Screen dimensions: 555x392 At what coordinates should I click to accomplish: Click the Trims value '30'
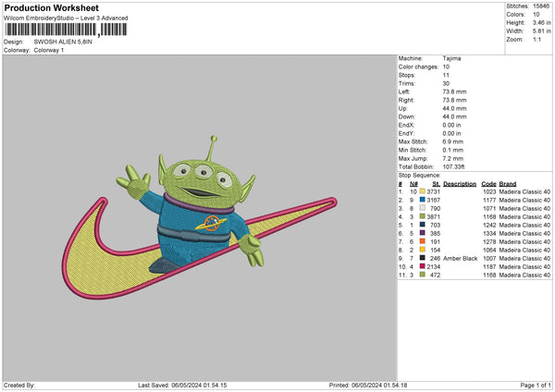446,83
